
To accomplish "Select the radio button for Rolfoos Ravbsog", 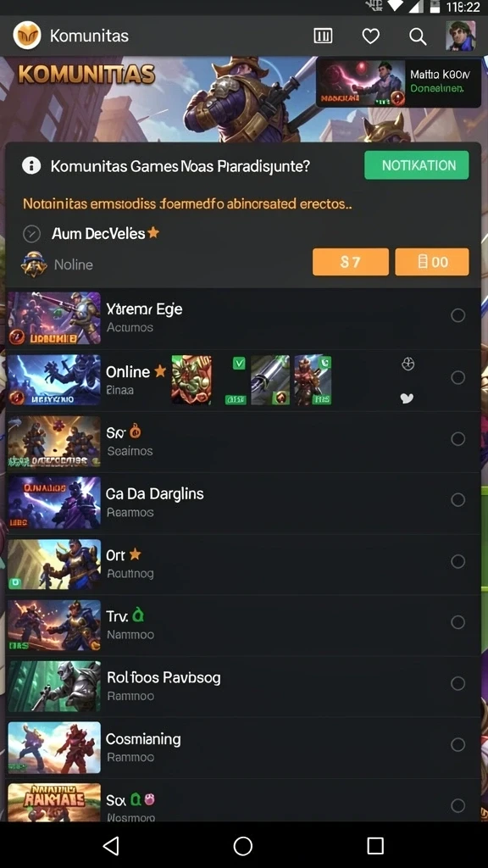I will click(x=458, y=684).
